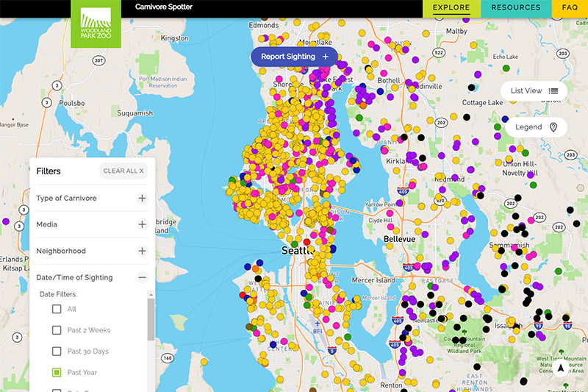Click the route 160 highway shield
The width and height of the screenshot is (588, 392).
[x=168, y=358]
